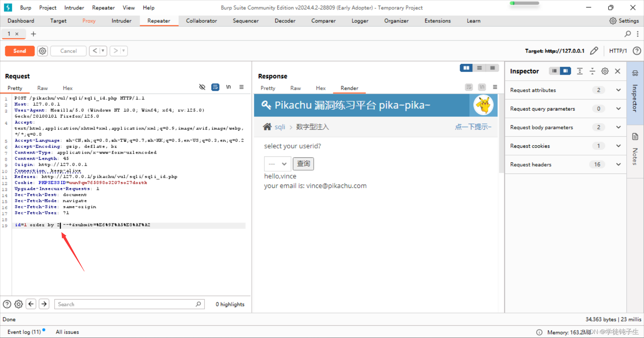Add a new Repeater tab with plus icon
The width and height of the screenshot is (644, 338).
coord(33,34)
